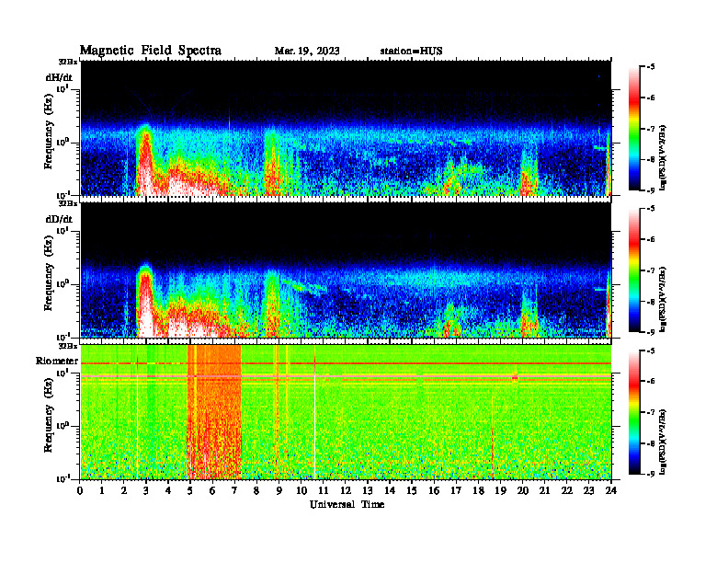The height and width of the screenshot is (563, 728).
Task: Click the "32Hz" label atop Riometer panel
Action: click(68, 346)
